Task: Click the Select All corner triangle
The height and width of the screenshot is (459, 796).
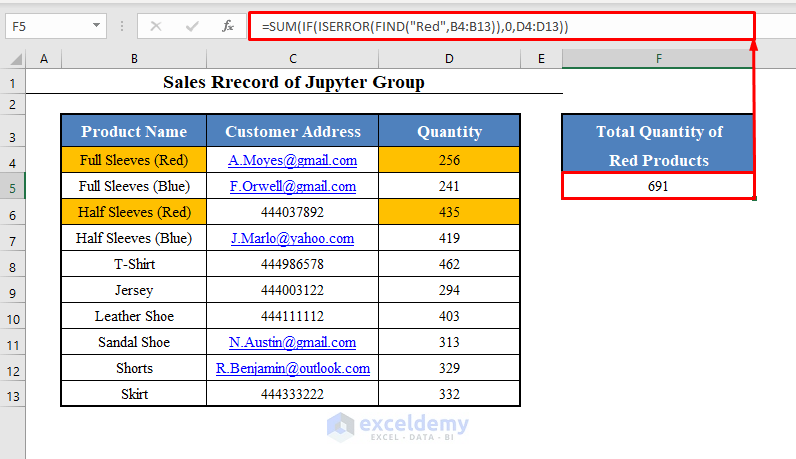Action: 16,59
